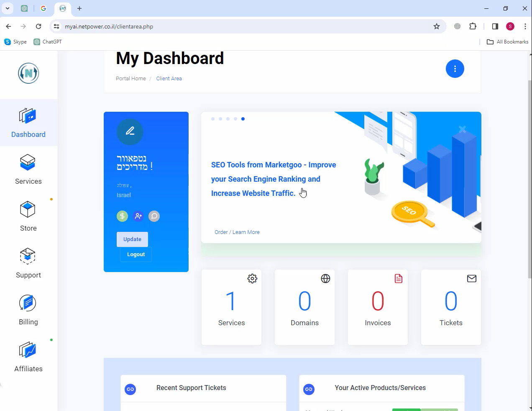Open the Order / Learn More link
This screenshot has width=532, height=411.
click(237, 232)
